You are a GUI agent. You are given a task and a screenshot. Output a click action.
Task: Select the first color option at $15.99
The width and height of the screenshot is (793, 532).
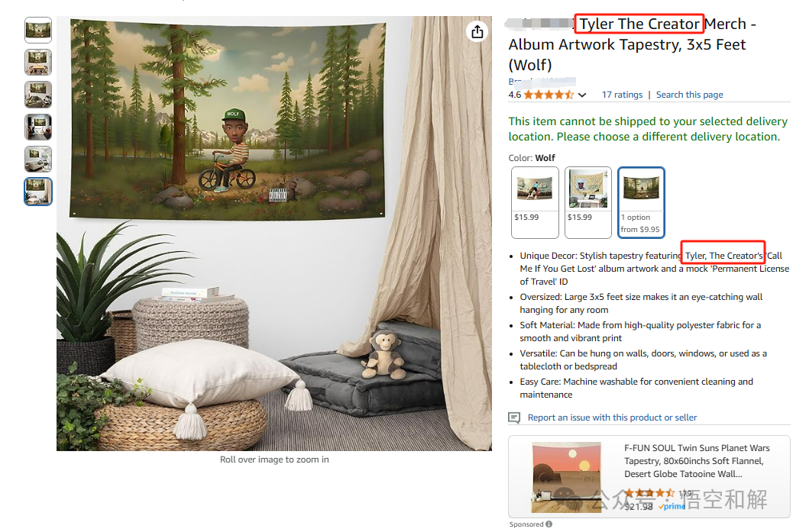pyautogui.click(x=535, y=202)
